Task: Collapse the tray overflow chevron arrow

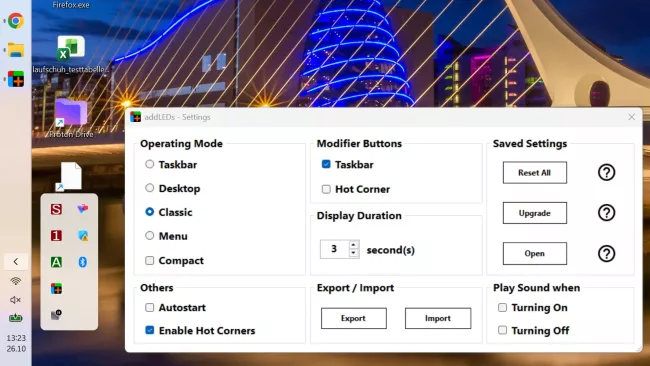Action: tap(16, 262)
